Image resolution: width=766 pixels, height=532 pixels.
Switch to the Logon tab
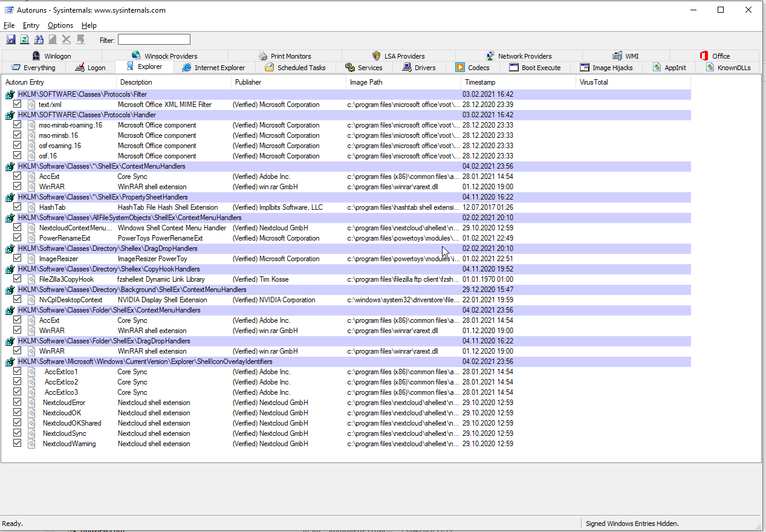pos(89,68)
